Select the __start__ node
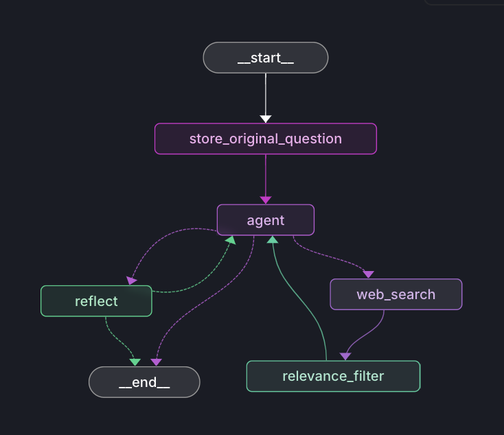Screen dimensions: 504x435 (266, 58)
